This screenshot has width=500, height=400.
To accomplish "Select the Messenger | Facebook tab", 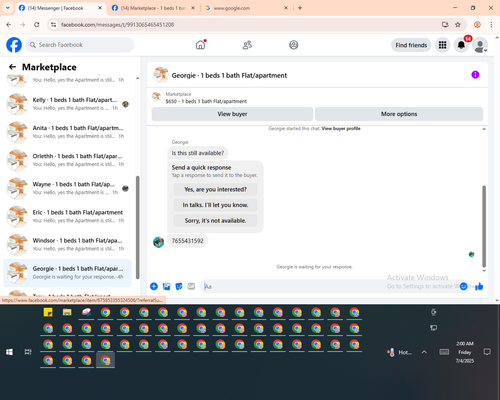I will coord(60,8).
